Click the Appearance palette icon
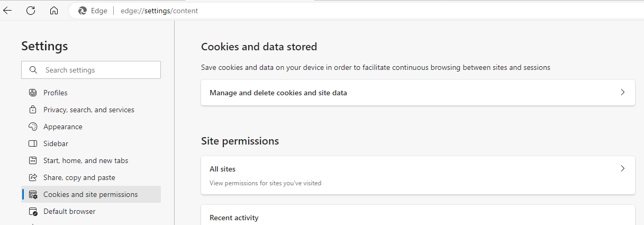This screenshot has width=644, height=225. click(33, 127)
